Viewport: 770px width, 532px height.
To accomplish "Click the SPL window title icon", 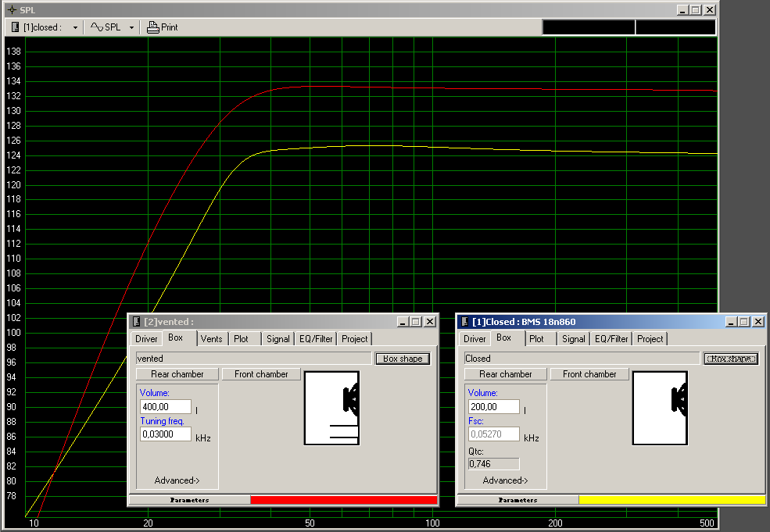I will pyautogui.click(x=13, y=10).
